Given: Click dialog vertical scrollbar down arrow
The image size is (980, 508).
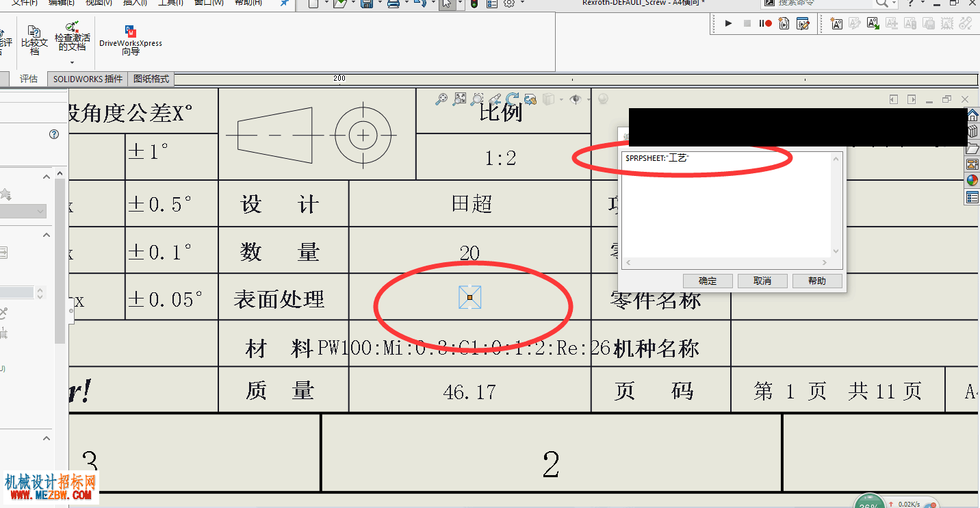Looking at the screenshot, I should [x=836, y=252].
